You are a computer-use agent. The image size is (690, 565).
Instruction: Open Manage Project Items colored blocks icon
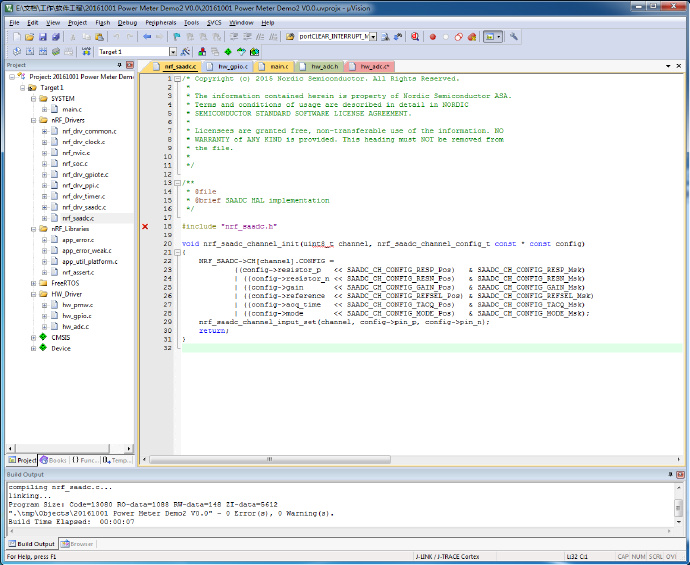[x=202, y=52]
